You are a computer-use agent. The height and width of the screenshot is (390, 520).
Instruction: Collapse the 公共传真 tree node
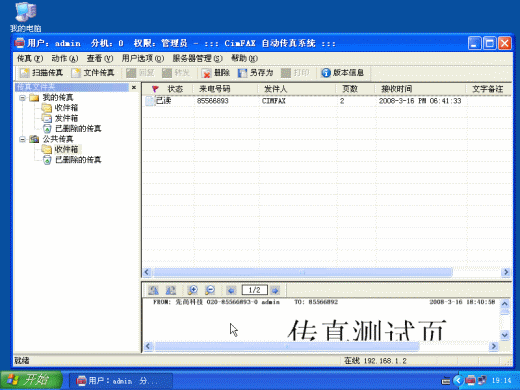coord(22,139)
